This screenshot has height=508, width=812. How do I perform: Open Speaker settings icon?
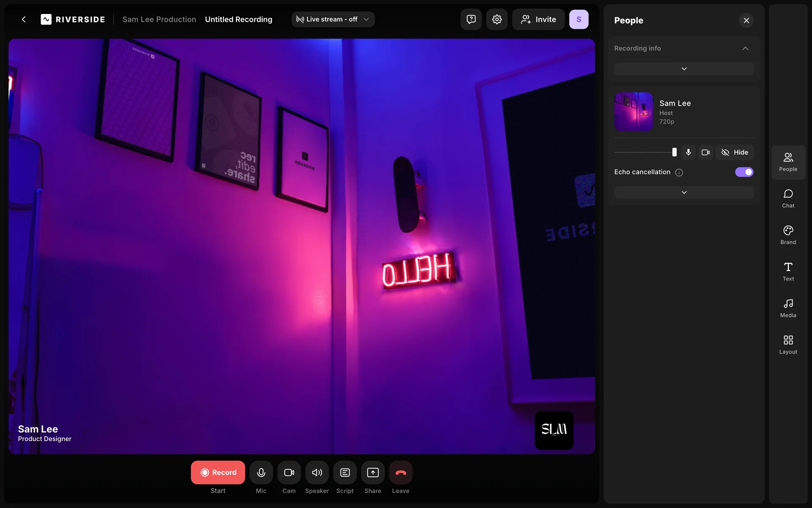(x=317, y=472)
